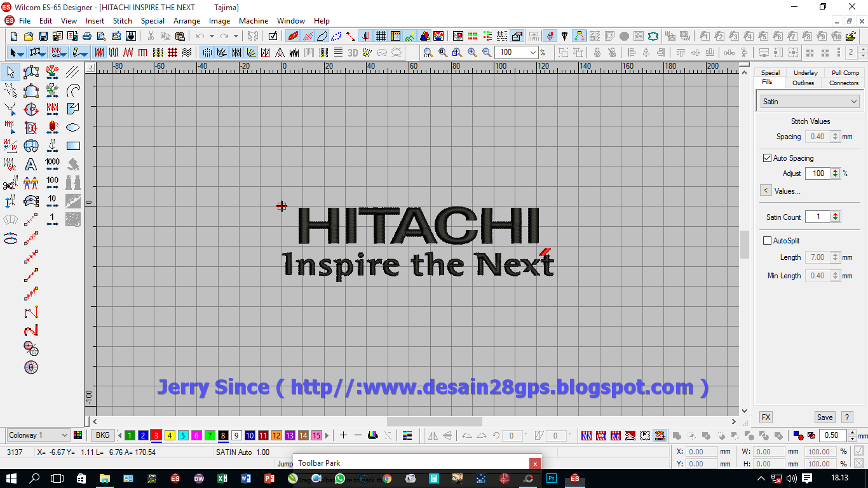
Task: Select the 3D stitch effect icon
Action: 353,52
